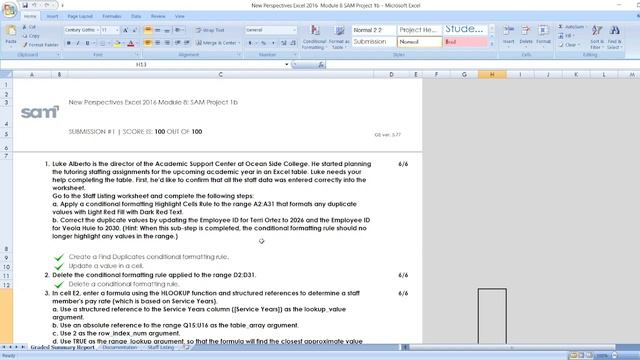The width and height of the screenshot is (640, 360).
Task: Open the fill color dropdown arrow
Action: click(123, 43)
